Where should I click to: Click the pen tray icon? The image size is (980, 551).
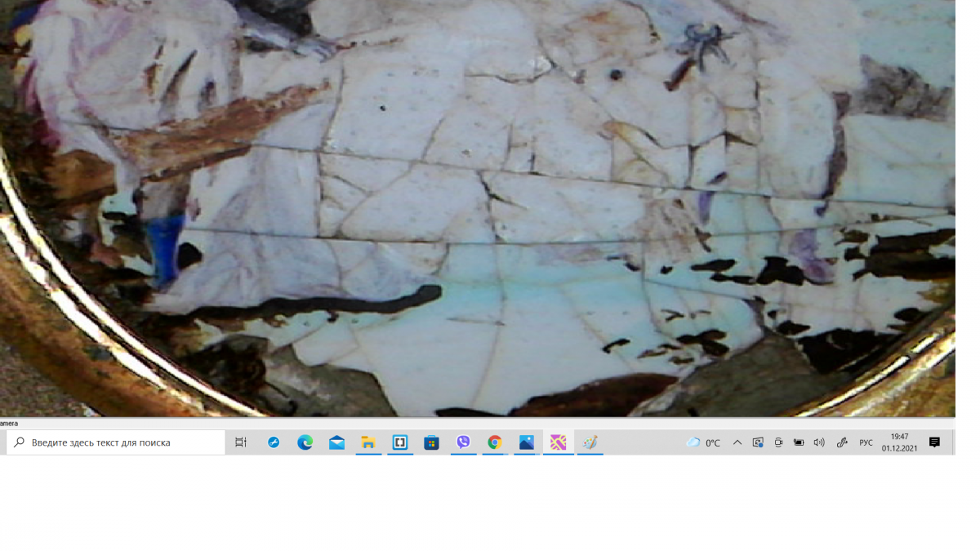point(842,442)
